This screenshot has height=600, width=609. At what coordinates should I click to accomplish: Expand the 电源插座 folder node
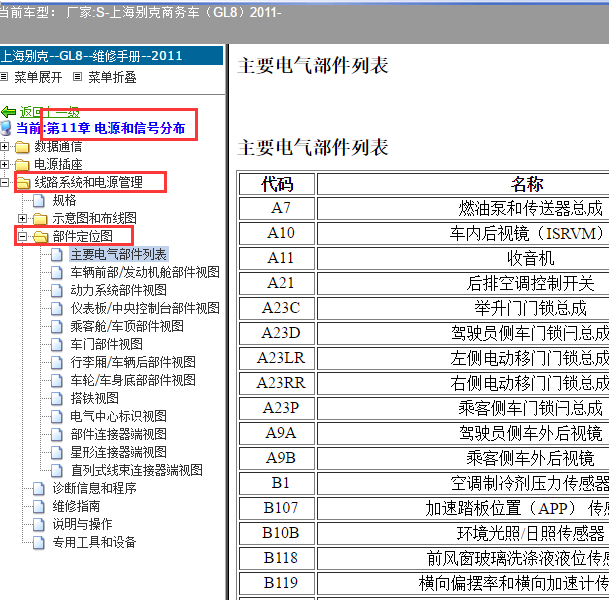(x=4, y=164)
